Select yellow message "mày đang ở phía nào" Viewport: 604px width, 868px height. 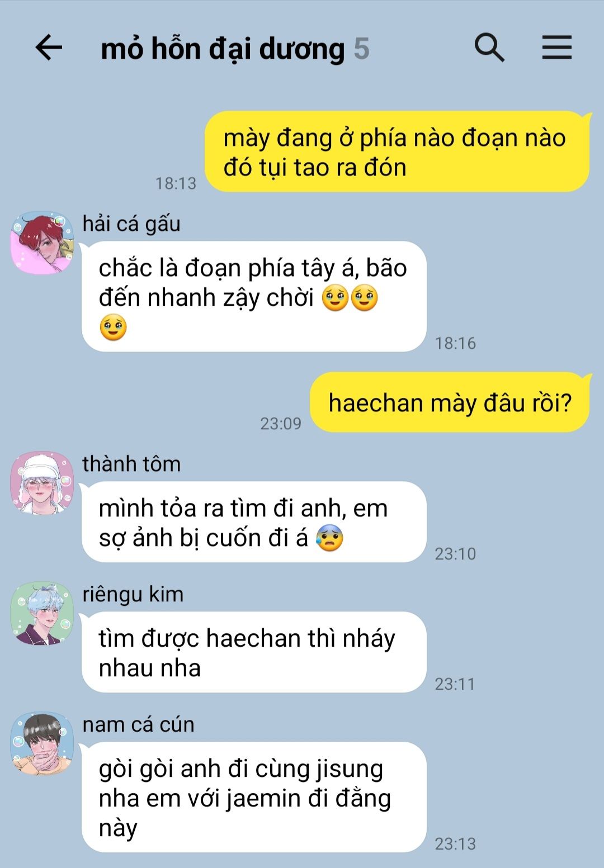398,152
